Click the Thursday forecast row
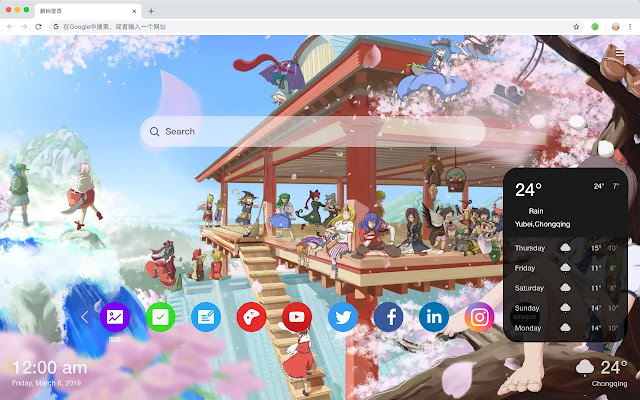The image size is (640, 400). tap(565, 248)
